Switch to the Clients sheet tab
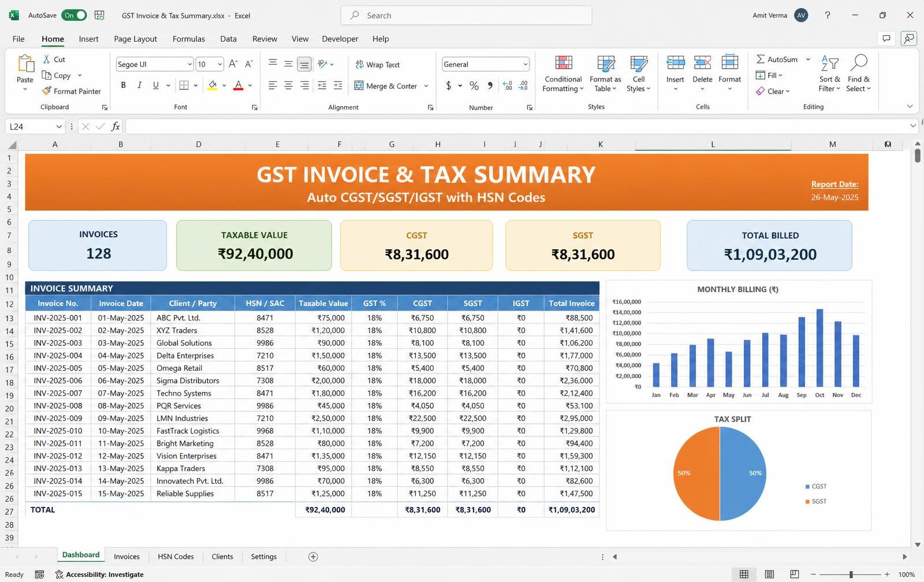Image resolution: width=924 pixels, height=582 pixels. pos(222,557)
